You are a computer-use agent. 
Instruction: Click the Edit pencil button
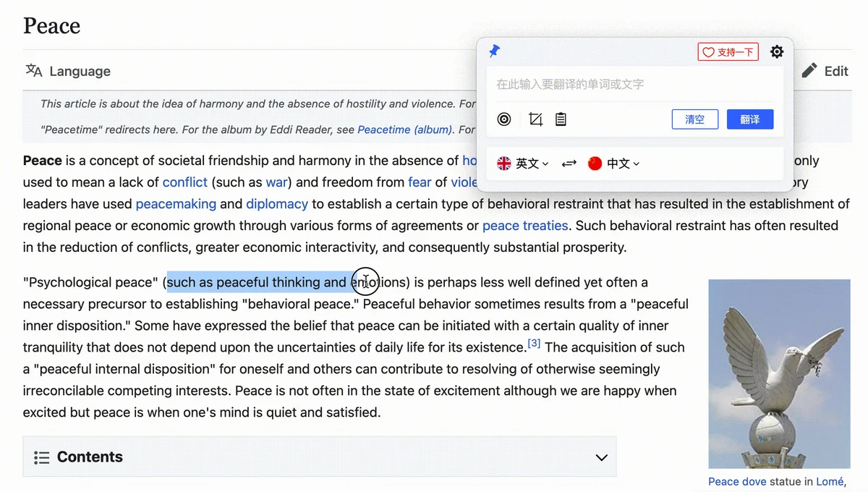coord(825,71)
